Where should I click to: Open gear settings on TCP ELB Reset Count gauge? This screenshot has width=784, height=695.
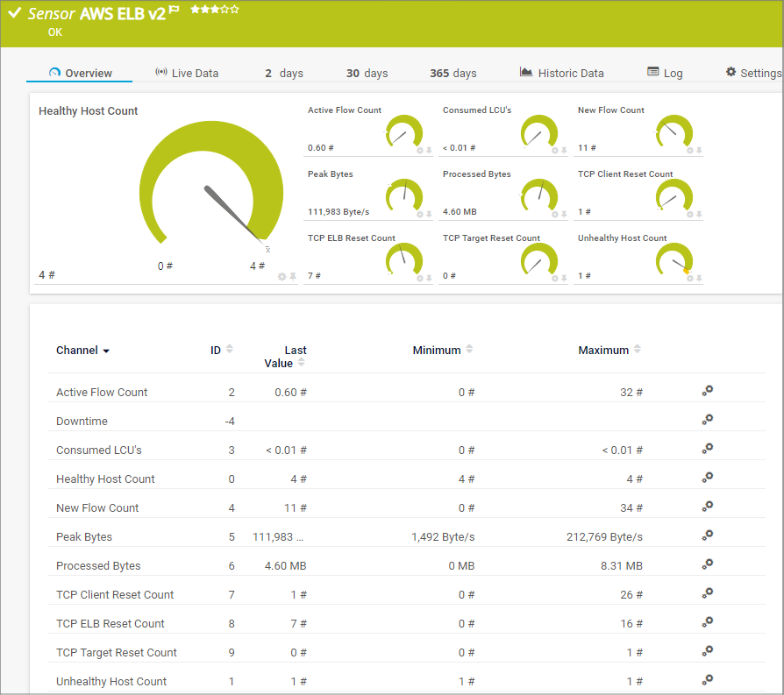(x=419, y=279)
